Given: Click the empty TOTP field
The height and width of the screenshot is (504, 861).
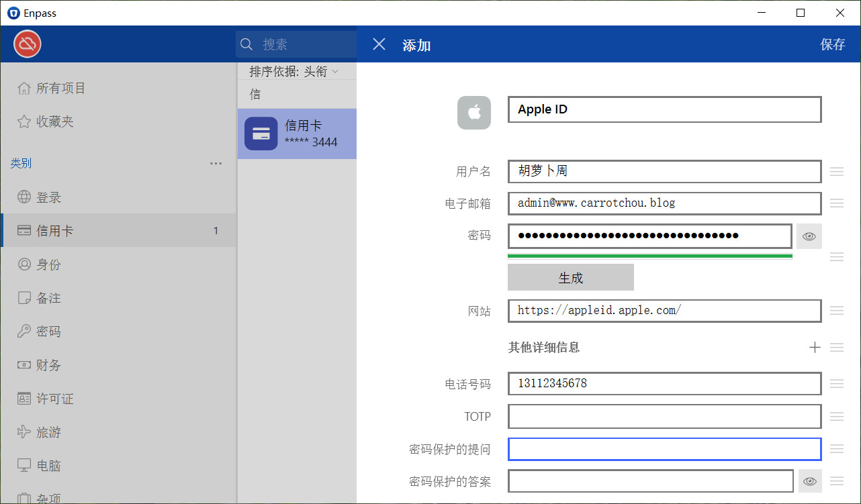Looking at the screenshot, I should point(665,416).
